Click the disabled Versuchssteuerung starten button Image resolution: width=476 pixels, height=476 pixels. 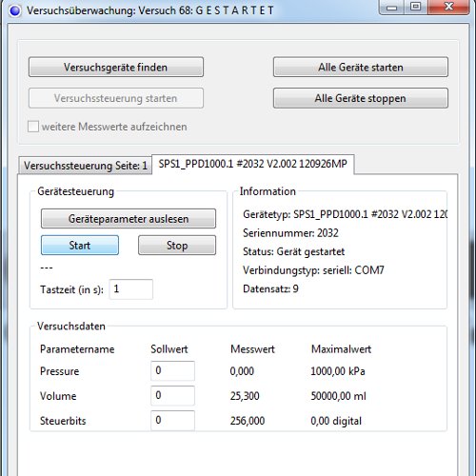(116, 98)
